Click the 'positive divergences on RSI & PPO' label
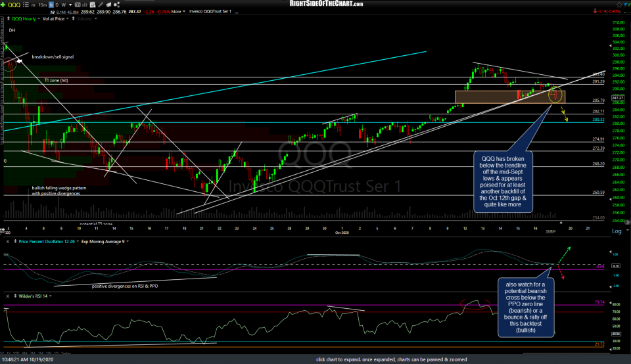This screenshot has height=364, width=631. [x=125, y=286]
